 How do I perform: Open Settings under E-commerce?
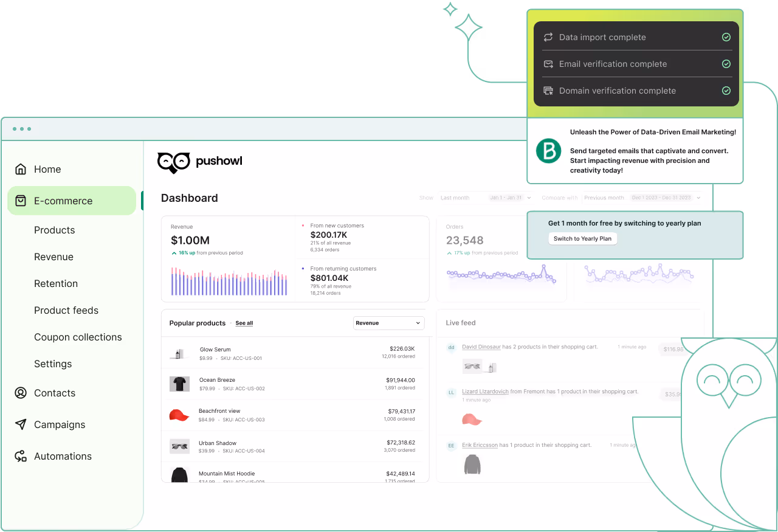53,364
